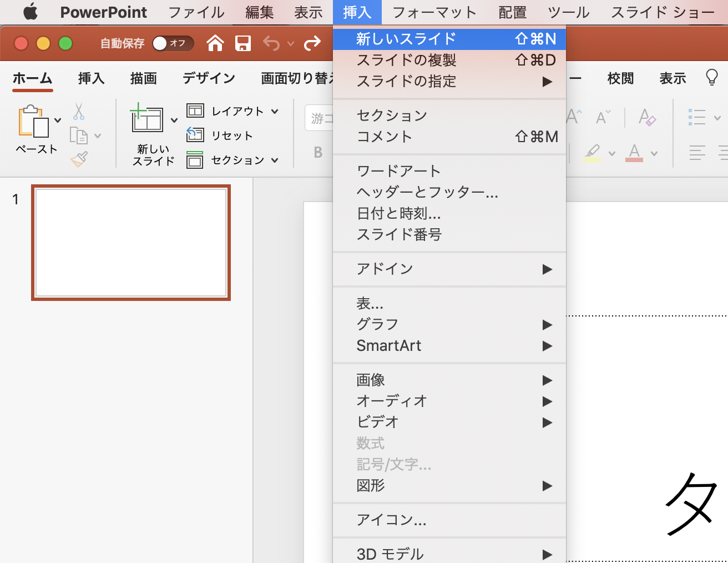
Task: Switch to the ホーム ribbon tab
Action: click(x=32, y=78)
